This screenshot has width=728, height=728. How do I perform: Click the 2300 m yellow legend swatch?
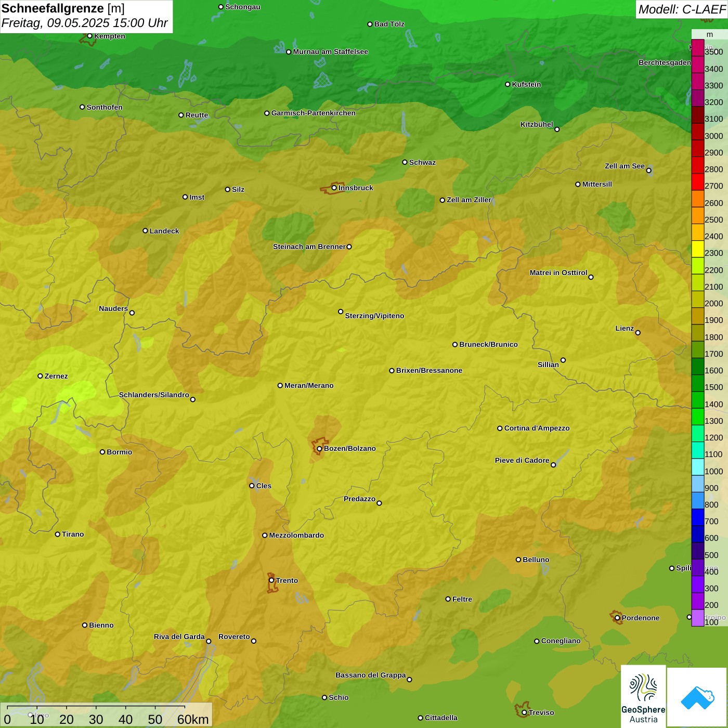pyautogui.click(x=697, y=249)
